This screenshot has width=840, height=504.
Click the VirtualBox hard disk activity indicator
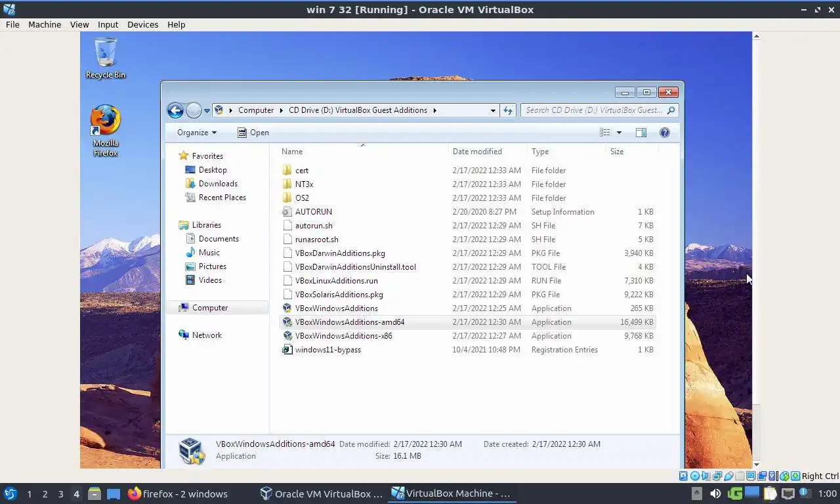683,476
